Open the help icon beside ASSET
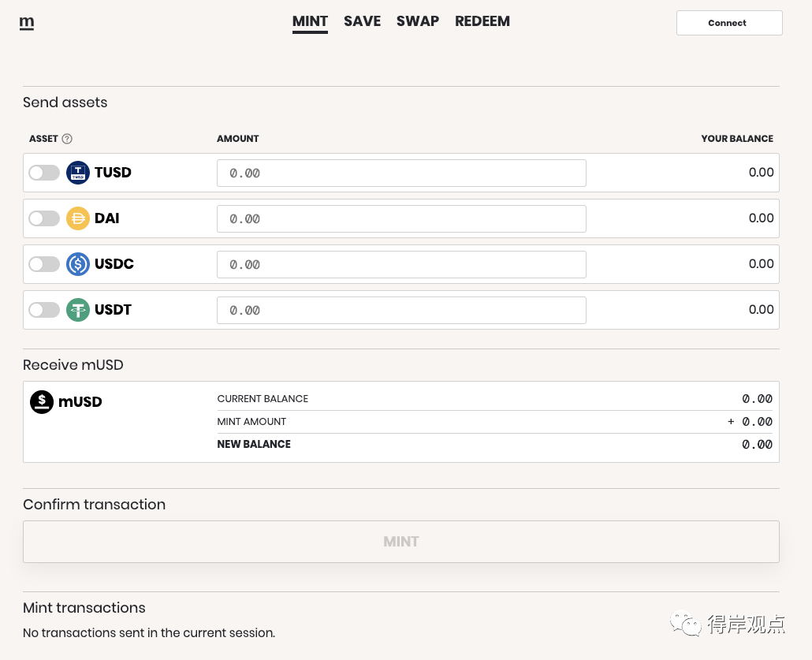Screen dimensions: 812x660 [x=67, y=139]
